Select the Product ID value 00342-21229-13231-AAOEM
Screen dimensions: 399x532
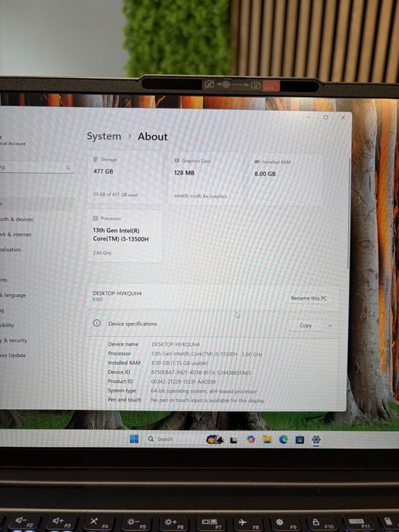(x=183, y=382)
